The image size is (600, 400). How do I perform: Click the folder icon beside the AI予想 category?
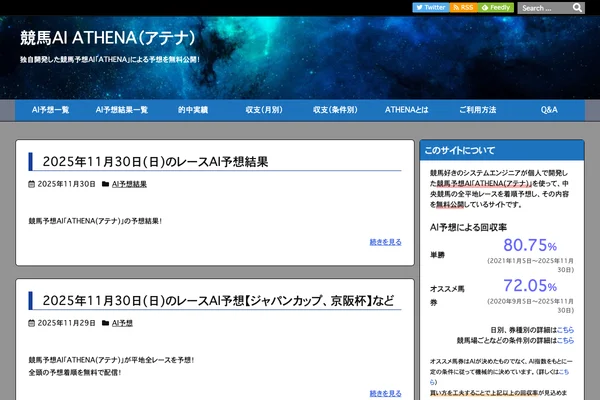click(x=106, y=323)
